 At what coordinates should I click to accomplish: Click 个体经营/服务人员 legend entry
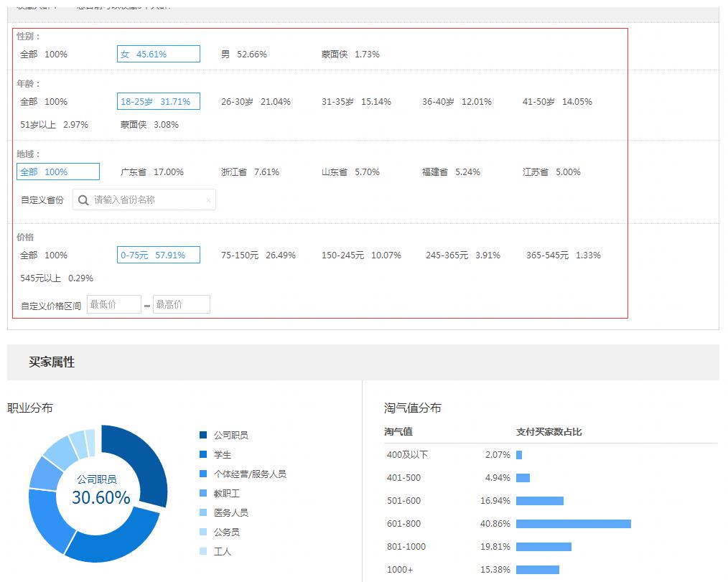point(249,474)
